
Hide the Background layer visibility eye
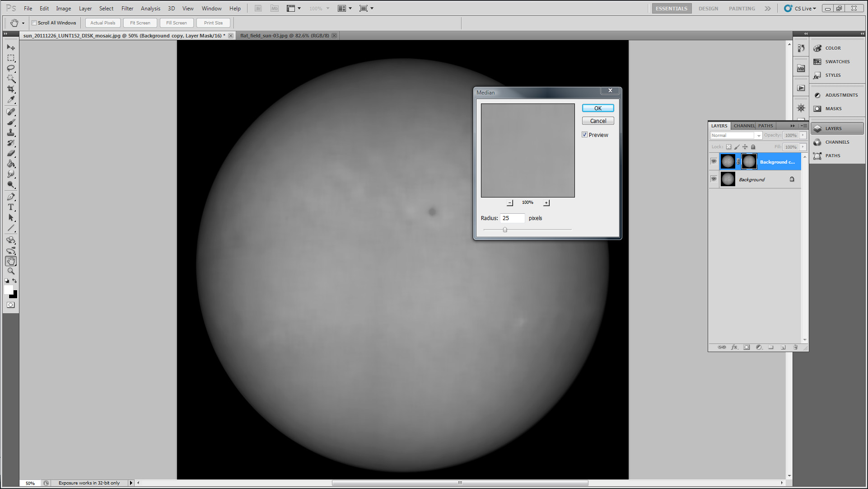pyautogui.click(x=714, y=179)
